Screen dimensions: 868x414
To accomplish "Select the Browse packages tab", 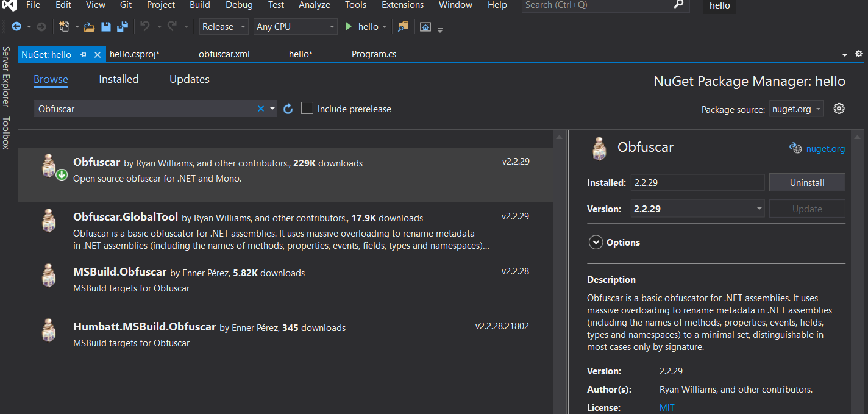I will [x=51, y=79].
